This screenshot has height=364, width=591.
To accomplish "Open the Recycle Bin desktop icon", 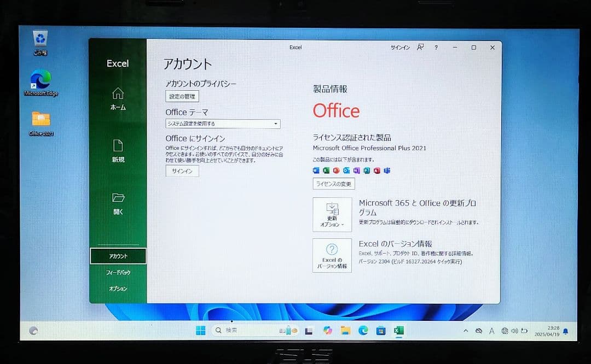I will coord(40,43).
